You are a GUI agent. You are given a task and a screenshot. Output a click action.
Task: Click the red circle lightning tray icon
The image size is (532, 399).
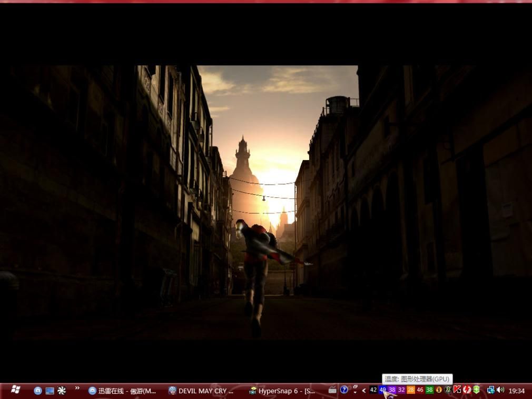pyautogui.click(x=467, y=390)
